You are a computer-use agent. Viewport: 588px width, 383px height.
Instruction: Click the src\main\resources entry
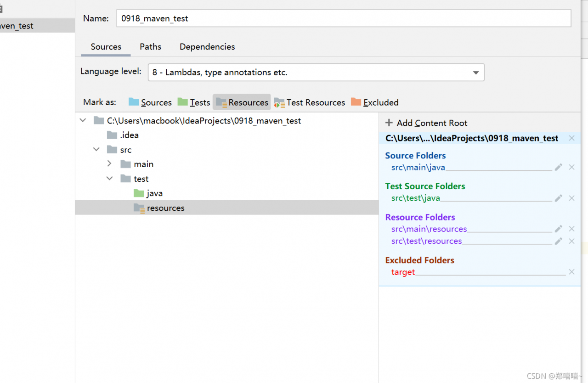point(429,229)
